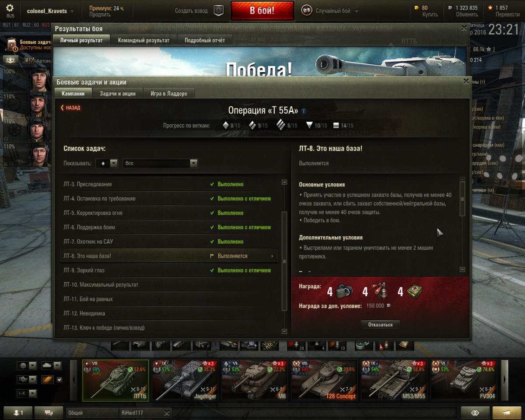Toggle the carousel filter checkbox

(x=59, y=379)
